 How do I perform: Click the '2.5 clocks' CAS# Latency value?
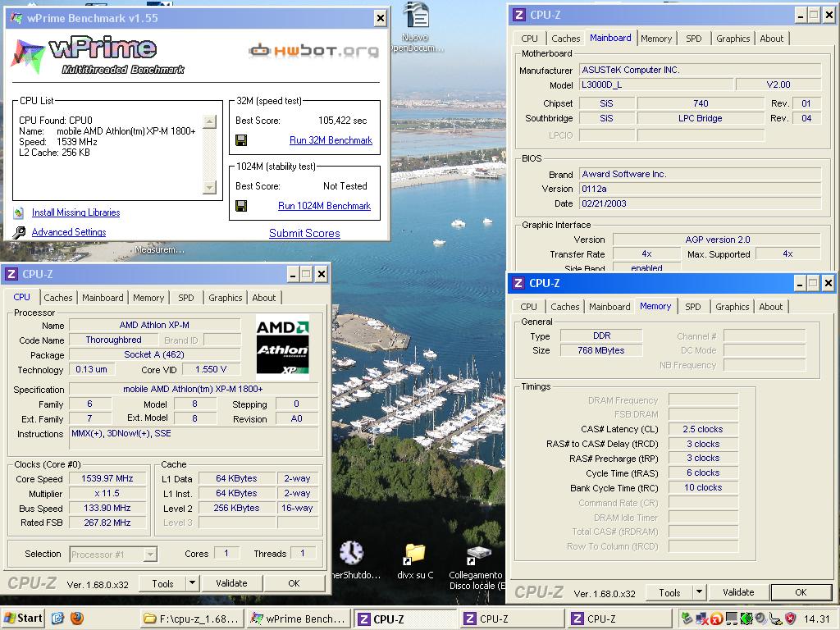(x=703, y=429)
